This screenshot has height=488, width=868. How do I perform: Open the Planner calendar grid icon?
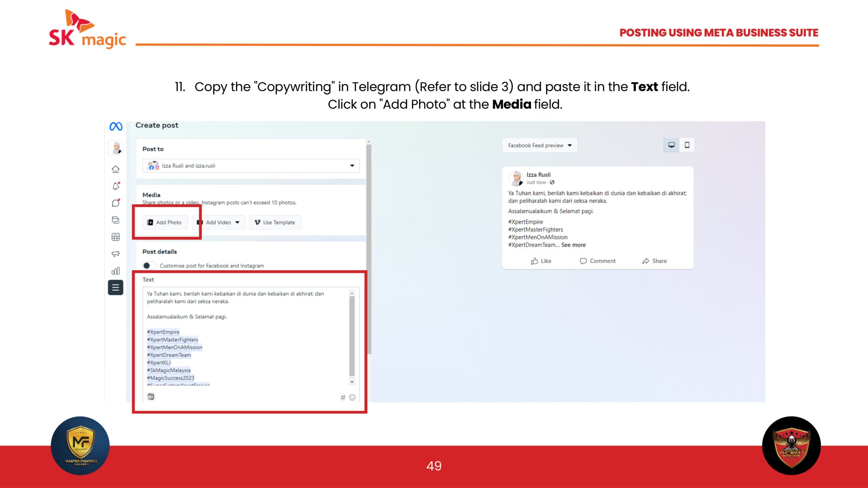[116, 237]
